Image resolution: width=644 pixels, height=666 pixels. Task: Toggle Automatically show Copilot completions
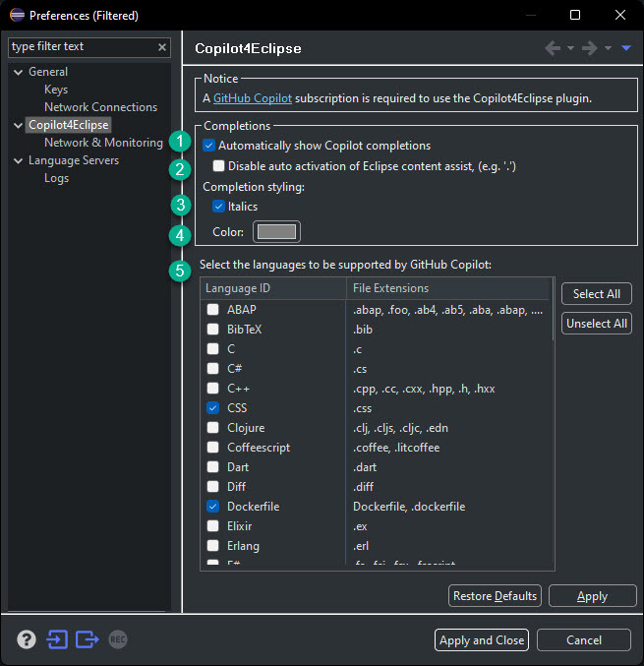coord(208,146)
